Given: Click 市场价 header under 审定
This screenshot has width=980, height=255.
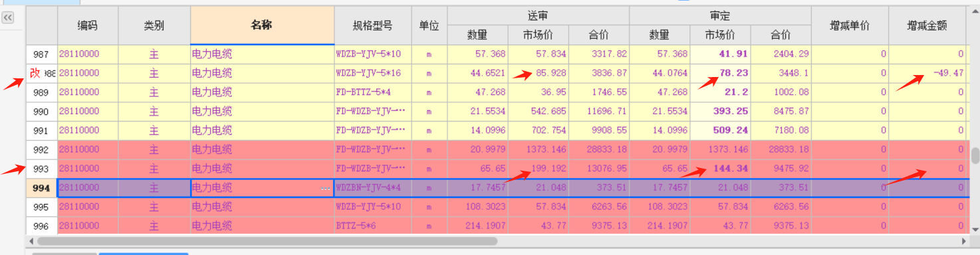Looking at the screenshot, I should [720, 35].
